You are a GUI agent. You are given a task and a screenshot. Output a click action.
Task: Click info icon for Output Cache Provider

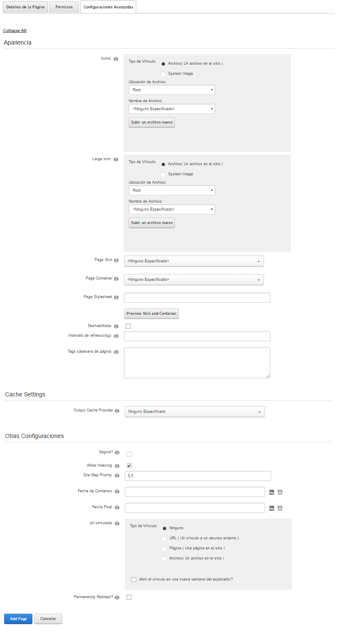pos(117,411)
